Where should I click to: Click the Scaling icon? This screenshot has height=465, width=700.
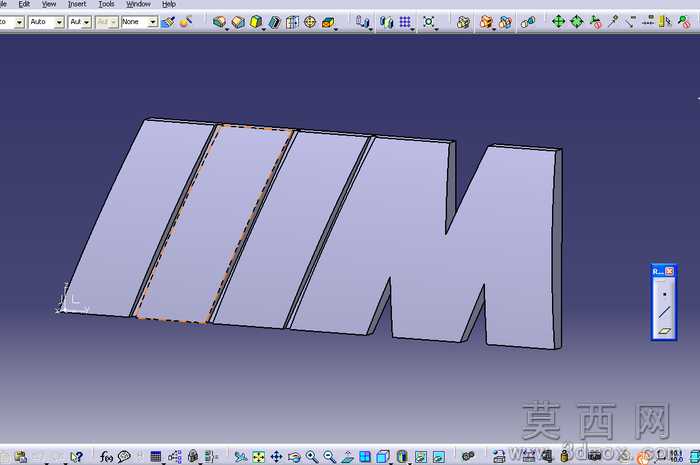point(429,21)
